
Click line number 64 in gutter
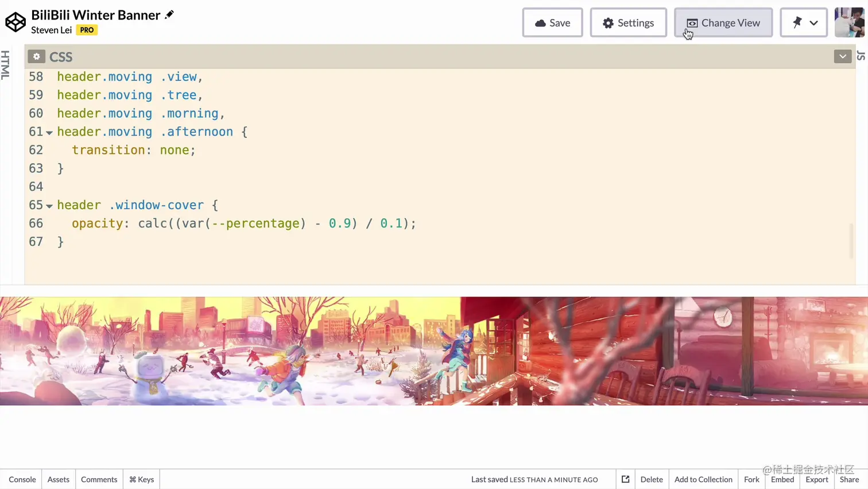36,187
